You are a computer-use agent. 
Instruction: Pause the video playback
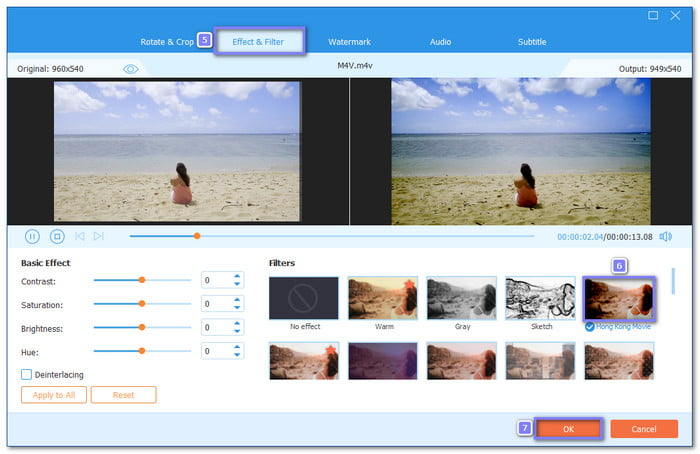32,236
